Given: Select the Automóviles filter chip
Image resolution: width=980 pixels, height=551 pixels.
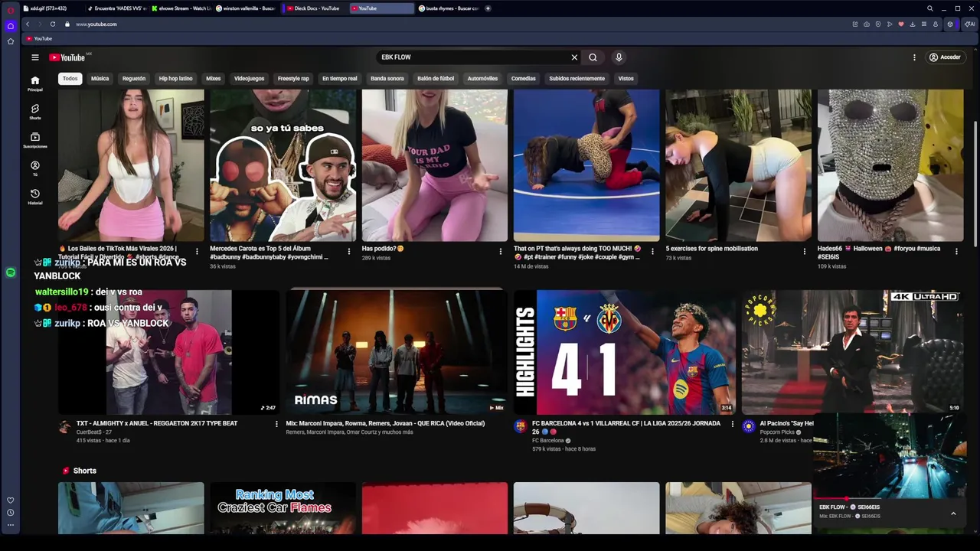Looking at the screenshot, I should [x=482, y=78].
